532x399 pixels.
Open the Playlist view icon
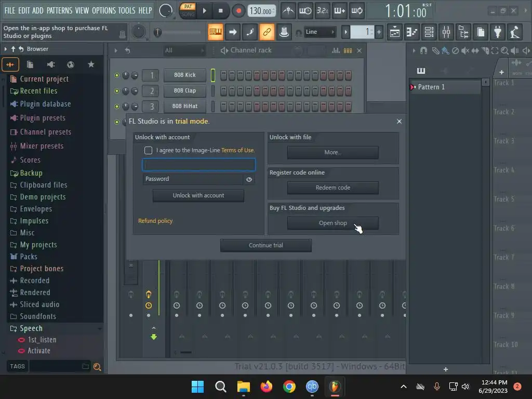(395, 32)
